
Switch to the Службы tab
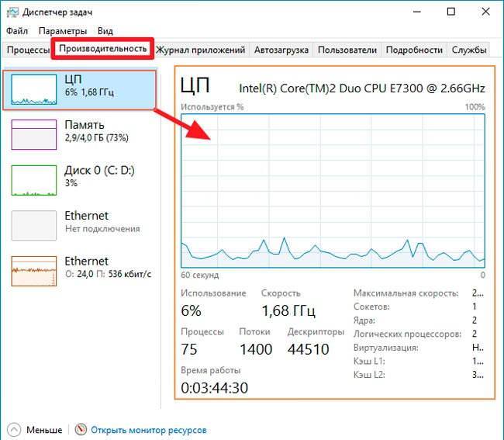(469, 50)
